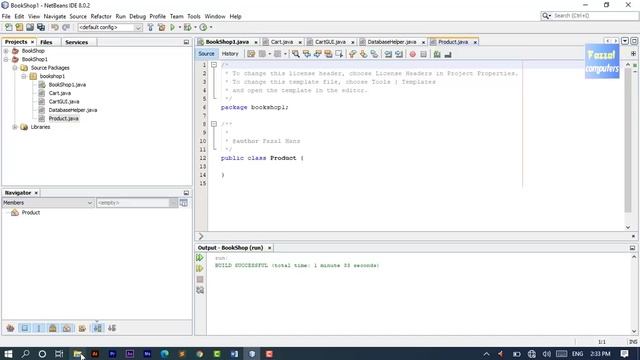
Task: Click the Comment icon in editor toolbar
Action: (437, 54)
